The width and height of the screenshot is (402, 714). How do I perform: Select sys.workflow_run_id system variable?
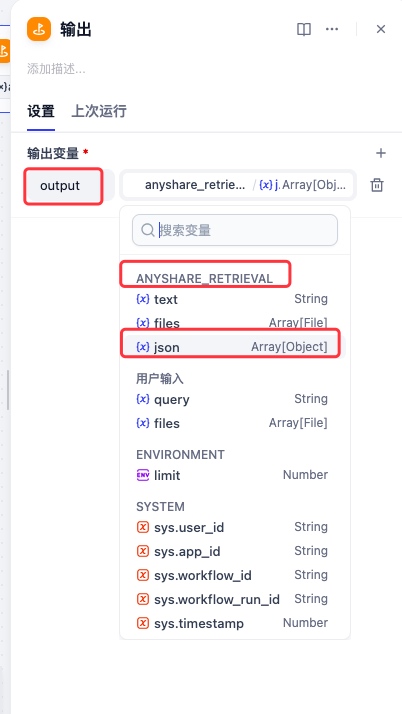pos(232,599)
